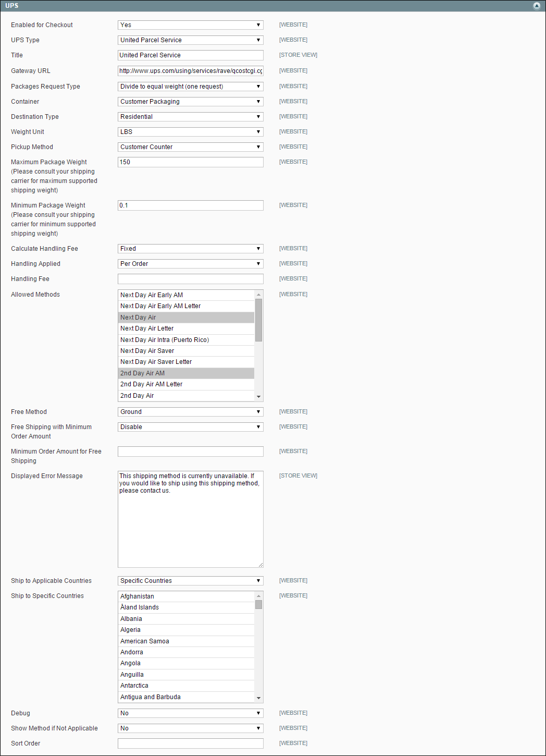Select Antigua and Barbuda in list

tap(187, 697)
